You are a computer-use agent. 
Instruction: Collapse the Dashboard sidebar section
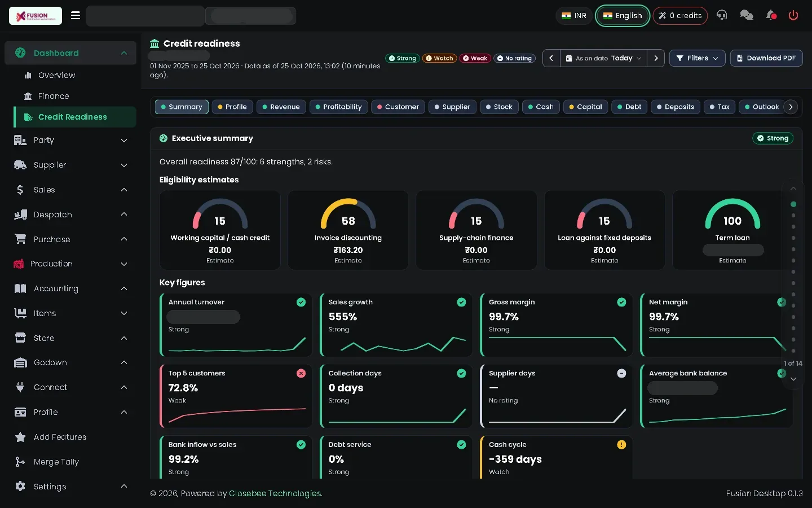70,53
